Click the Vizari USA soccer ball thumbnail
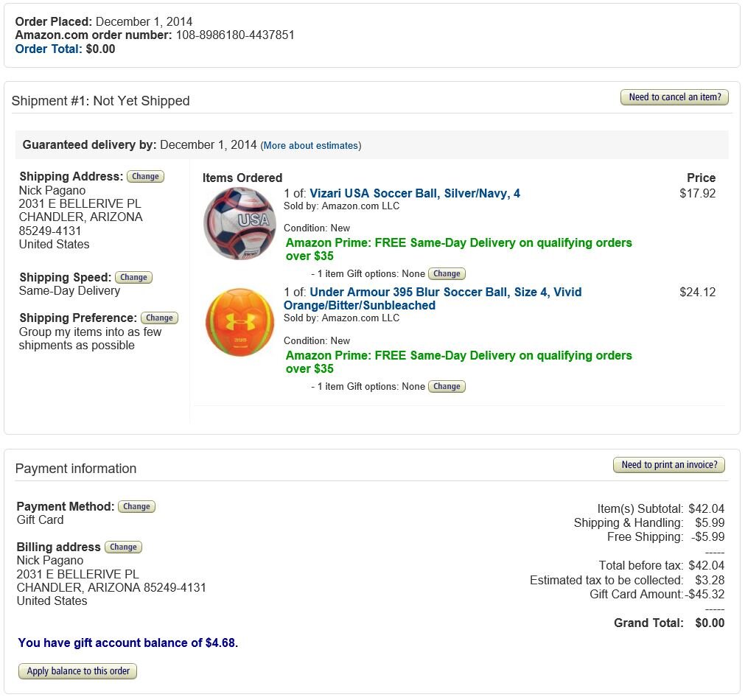 point(239,223)
